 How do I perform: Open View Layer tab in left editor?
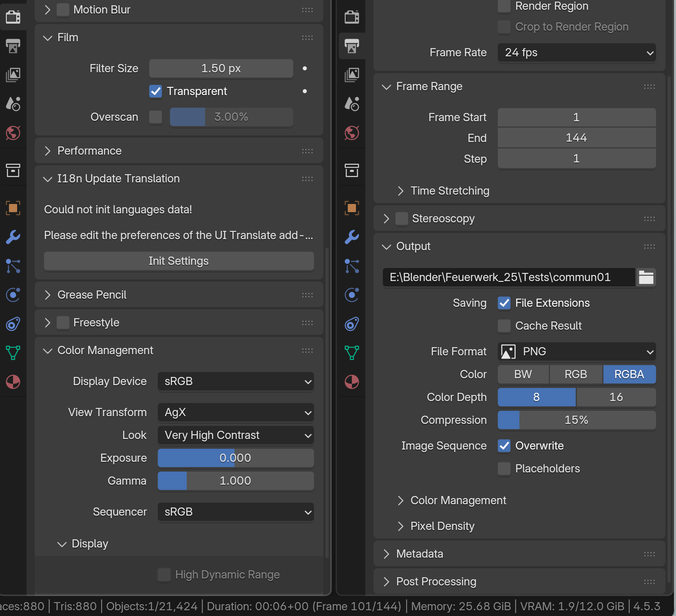(x=13, y=75)
